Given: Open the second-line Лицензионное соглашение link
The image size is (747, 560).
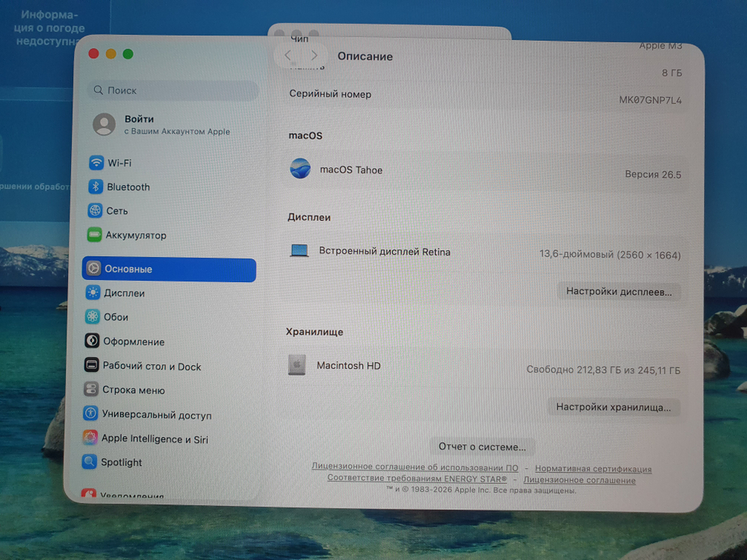Looking at the screenshot, I should (580, 480).
